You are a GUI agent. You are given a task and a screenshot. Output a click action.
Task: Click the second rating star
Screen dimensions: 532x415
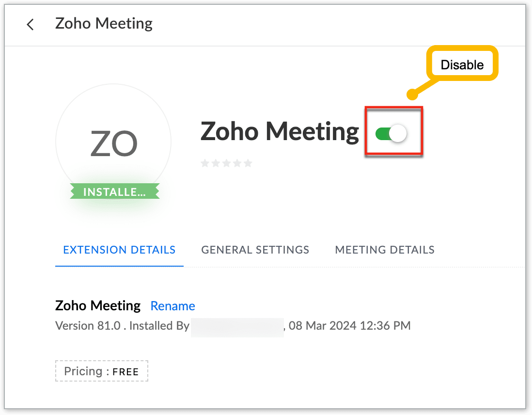click(x=216, y=163)
